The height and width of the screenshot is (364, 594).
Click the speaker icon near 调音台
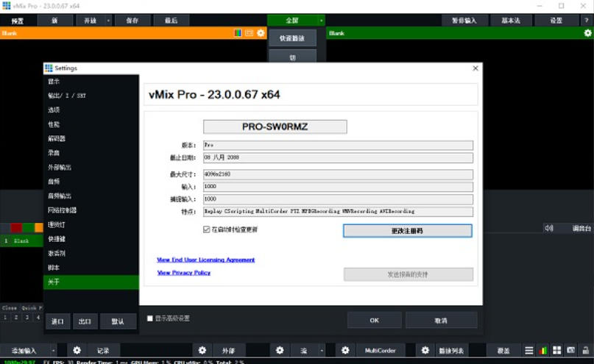pos(549,228)
